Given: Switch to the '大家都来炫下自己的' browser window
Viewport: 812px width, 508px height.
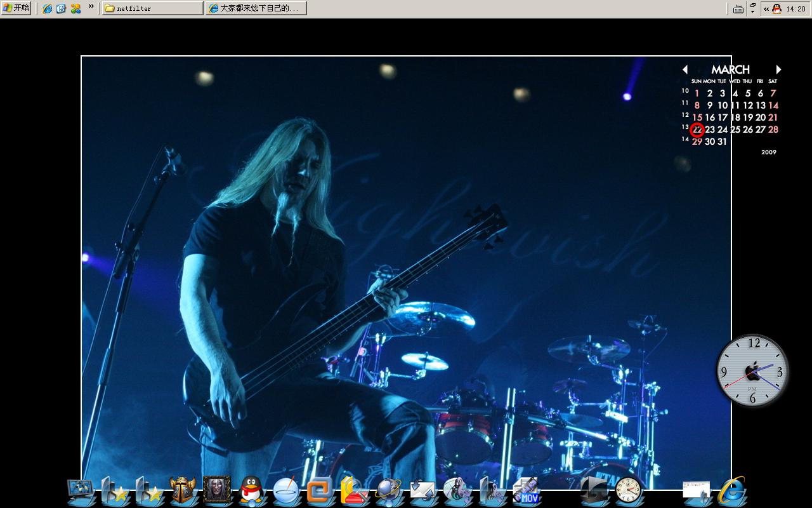Looking at the screenshot, I should pos(256,8).
